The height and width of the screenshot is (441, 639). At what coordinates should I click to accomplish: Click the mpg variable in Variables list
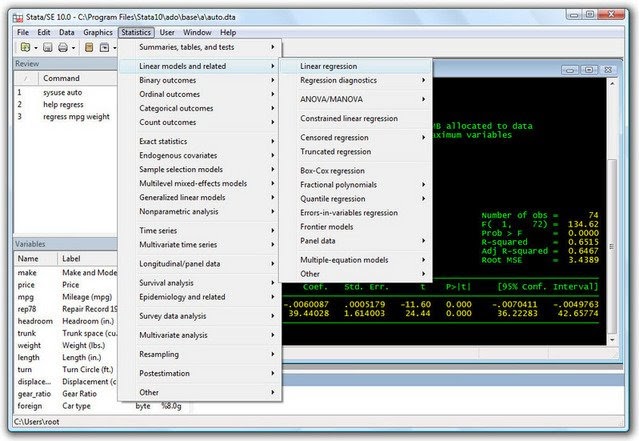[26, 297]
